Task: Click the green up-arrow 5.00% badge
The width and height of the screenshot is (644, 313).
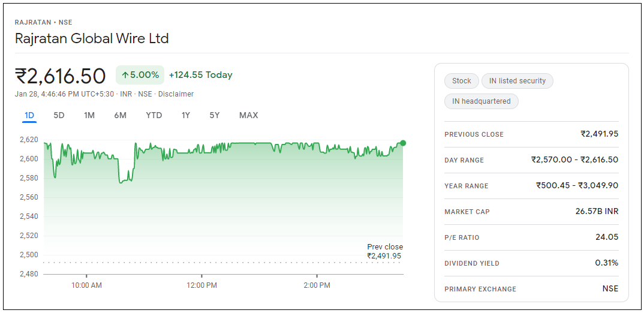Action: [x=140, y=75]
